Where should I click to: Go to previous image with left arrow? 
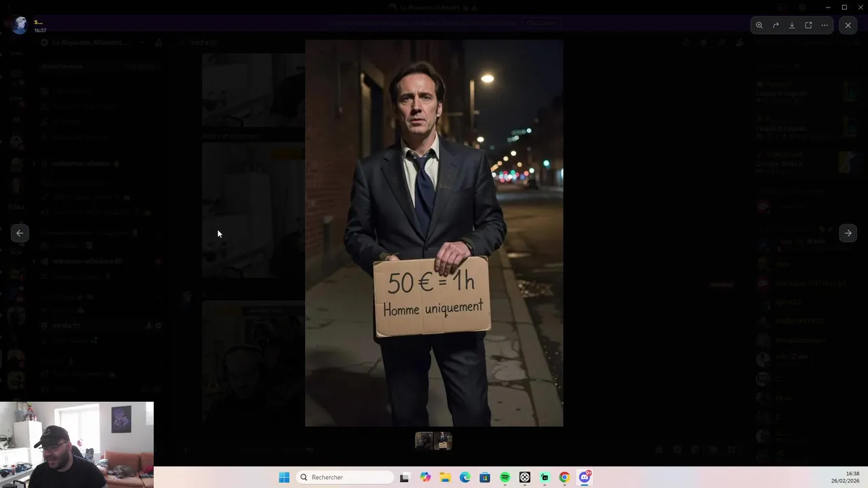click(20, 233)
